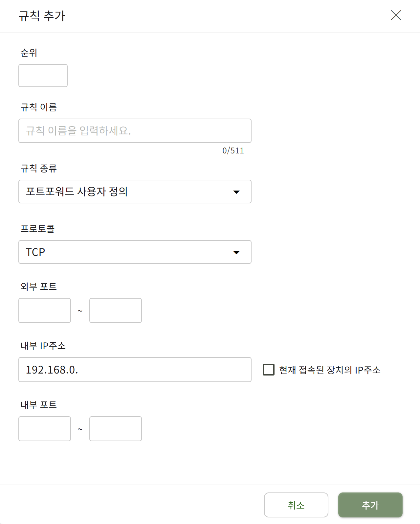Close the 규칙 추가 dialog with the X icon
Screen dimensions: 420x524
pos(396,15)
